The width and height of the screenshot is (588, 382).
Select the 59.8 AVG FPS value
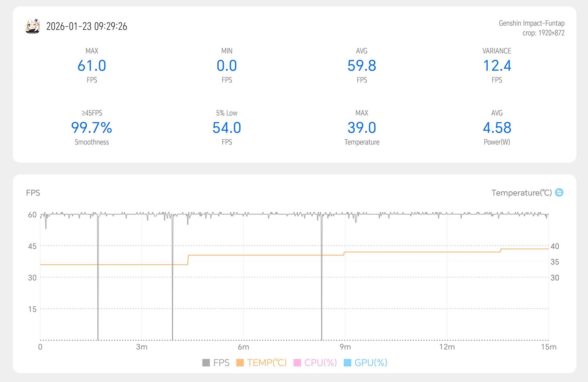click(x=362, y=66)
